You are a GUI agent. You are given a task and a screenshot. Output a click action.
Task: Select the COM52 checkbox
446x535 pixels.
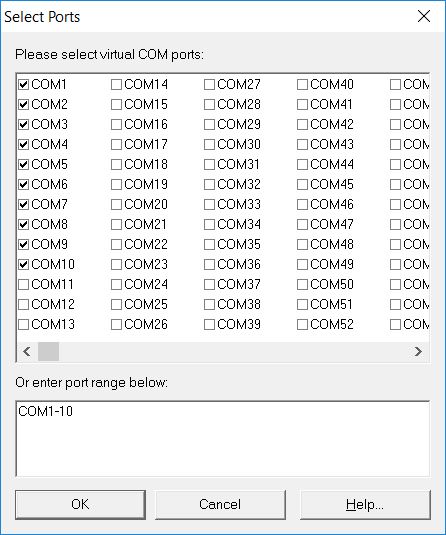(x=302, y=324)
